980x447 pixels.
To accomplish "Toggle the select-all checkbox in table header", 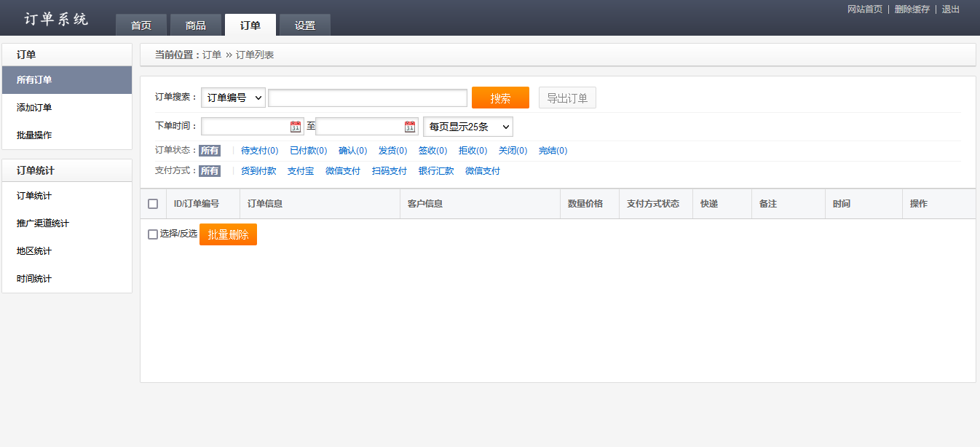I will pos(153,204).
